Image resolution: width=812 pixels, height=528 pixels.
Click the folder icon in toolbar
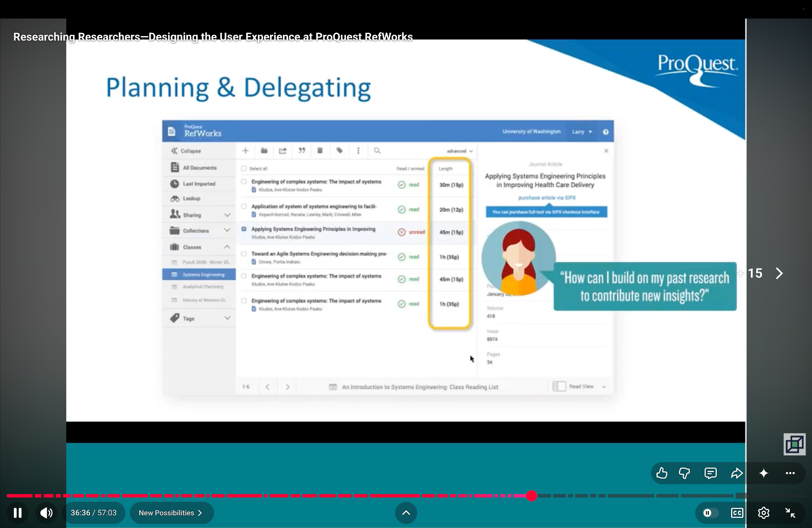[264, 151]
